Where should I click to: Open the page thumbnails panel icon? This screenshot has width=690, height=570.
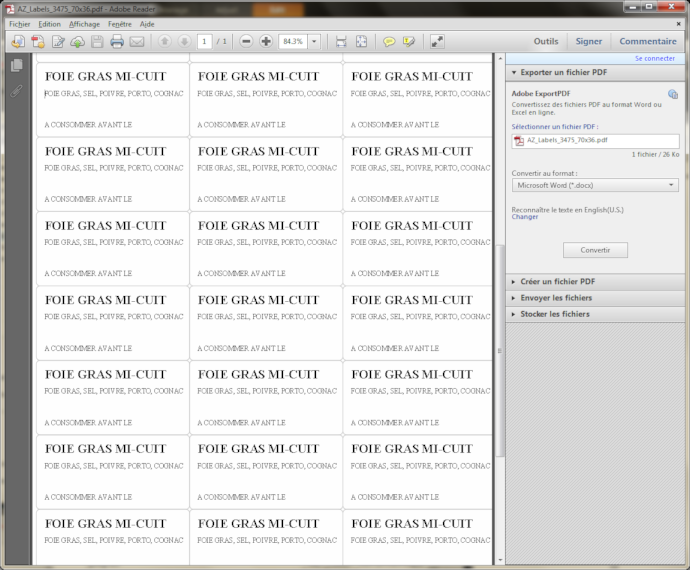tap(17, 65)
